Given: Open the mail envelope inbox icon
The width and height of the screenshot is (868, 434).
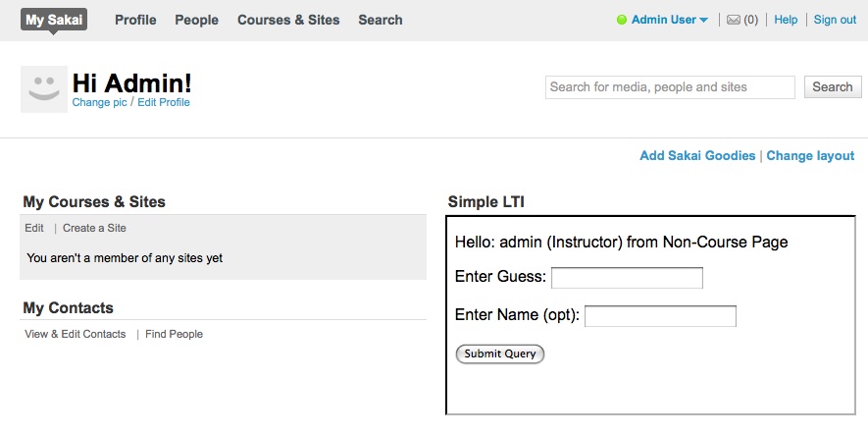Looking at the screenshot, I should (734, 20).
